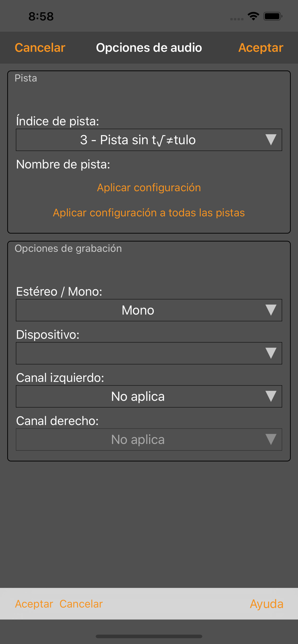Tap the Wi-Fi status icon
The image size is (298, 644).
253,16
